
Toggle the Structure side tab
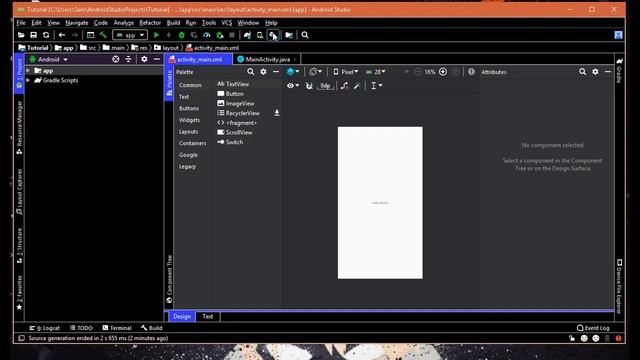click(19, 245)
